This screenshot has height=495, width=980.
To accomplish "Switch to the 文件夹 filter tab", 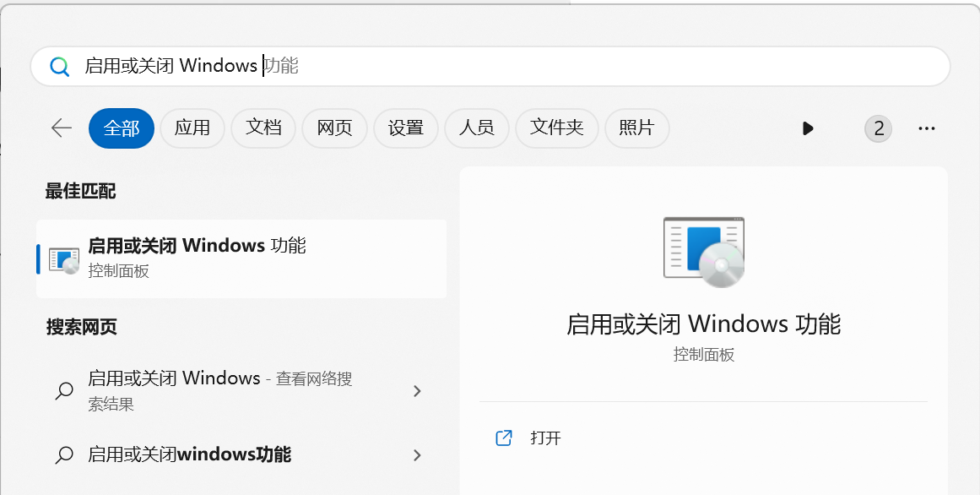I will tap(557, 128).
